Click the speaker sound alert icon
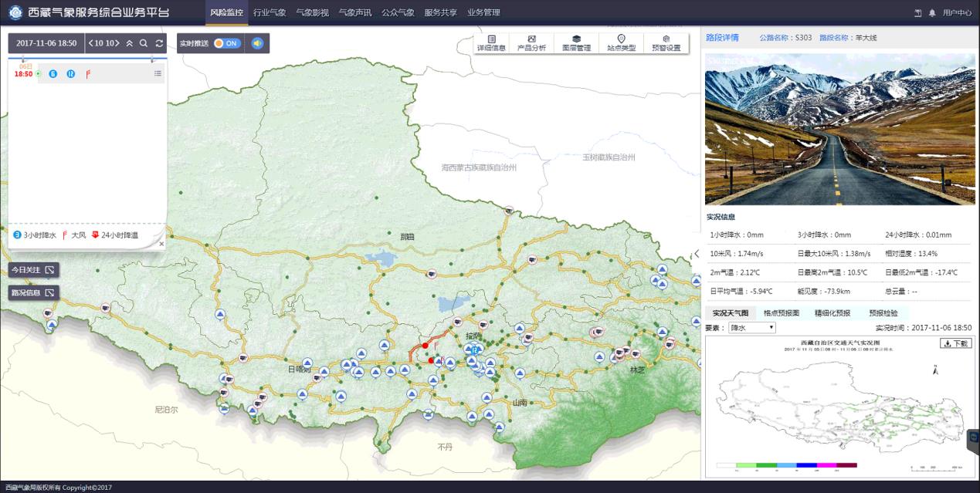Screen dimensions: 980x493 (x=257, y=43)
